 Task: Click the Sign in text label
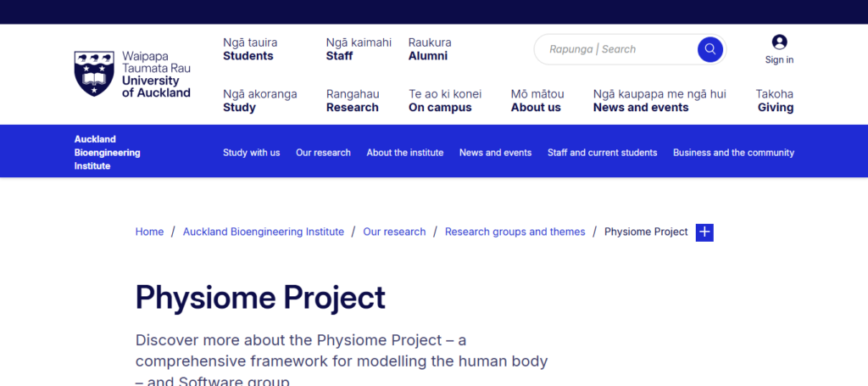click(x=780, y=60)
